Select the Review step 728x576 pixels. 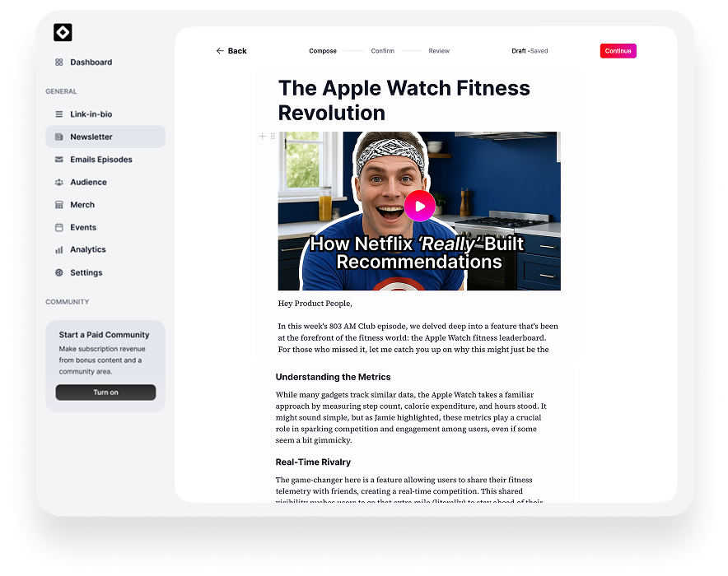point(439,51)
